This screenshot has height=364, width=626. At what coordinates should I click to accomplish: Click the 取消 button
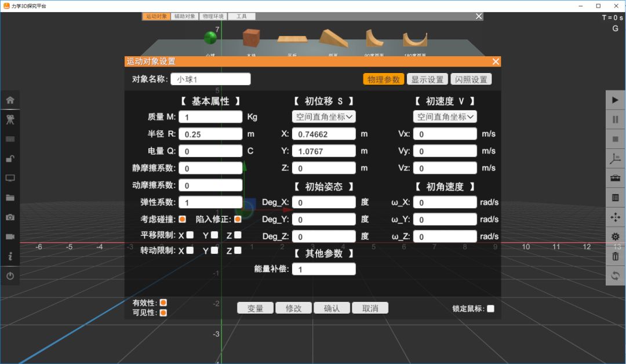(370, 308)
